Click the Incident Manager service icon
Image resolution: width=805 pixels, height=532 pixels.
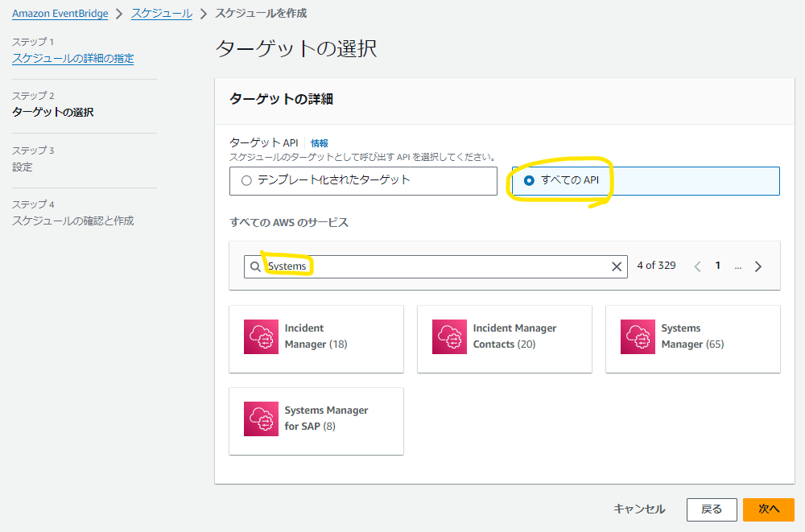(261, 337)
